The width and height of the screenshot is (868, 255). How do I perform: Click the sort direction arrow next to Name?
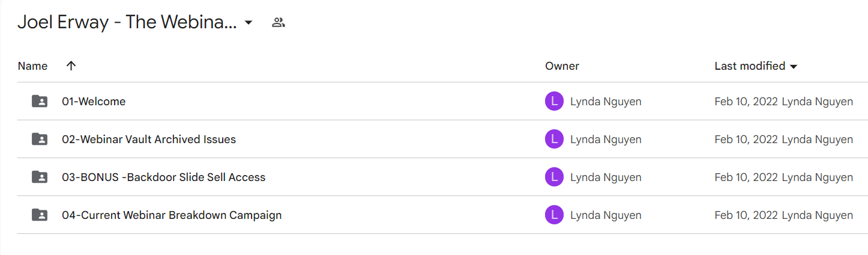(x=71, y=66)
